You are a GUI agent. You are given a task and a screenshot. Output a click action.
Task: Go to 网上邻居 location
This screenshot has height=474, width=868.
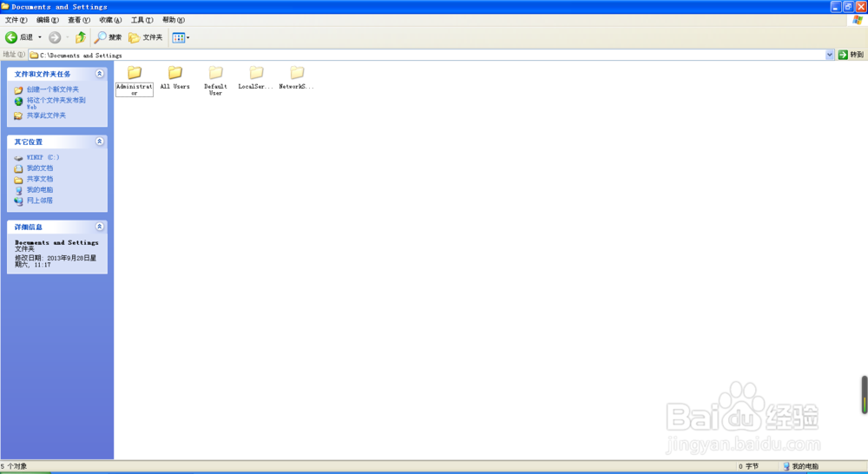(x=40, y=201)
